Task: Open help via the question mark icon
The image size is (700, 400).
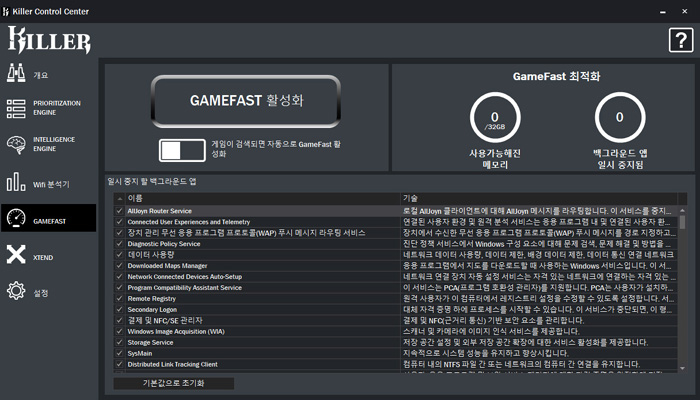Action: tap(681, 40)
